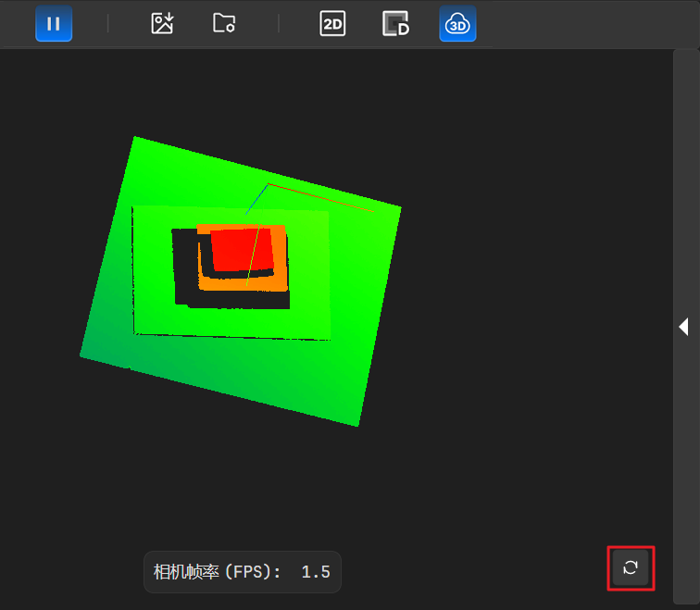Click the save image icon

[x=163, y=24]
